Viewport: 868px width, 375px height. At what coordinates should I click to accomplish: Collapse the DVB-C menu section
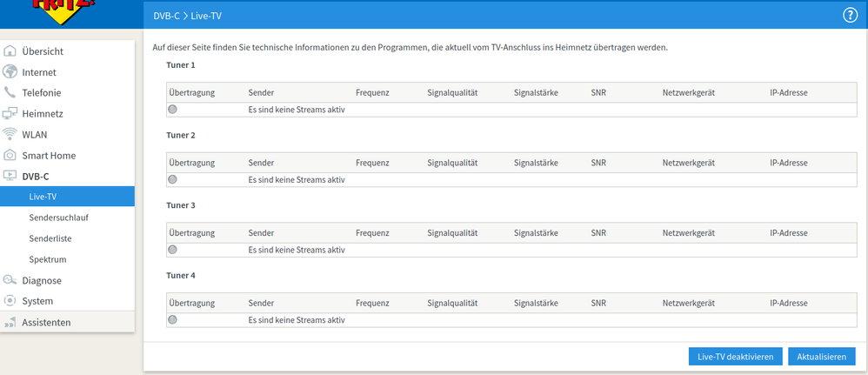click(35, 176)
